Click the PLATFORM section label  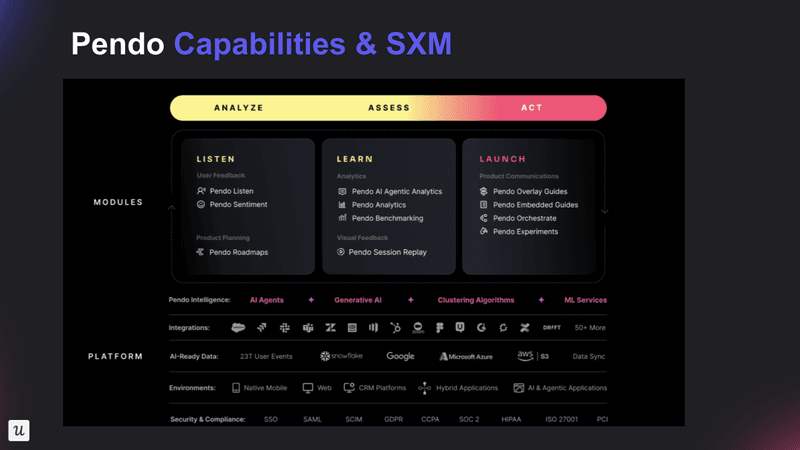click(x=115, y=356)
